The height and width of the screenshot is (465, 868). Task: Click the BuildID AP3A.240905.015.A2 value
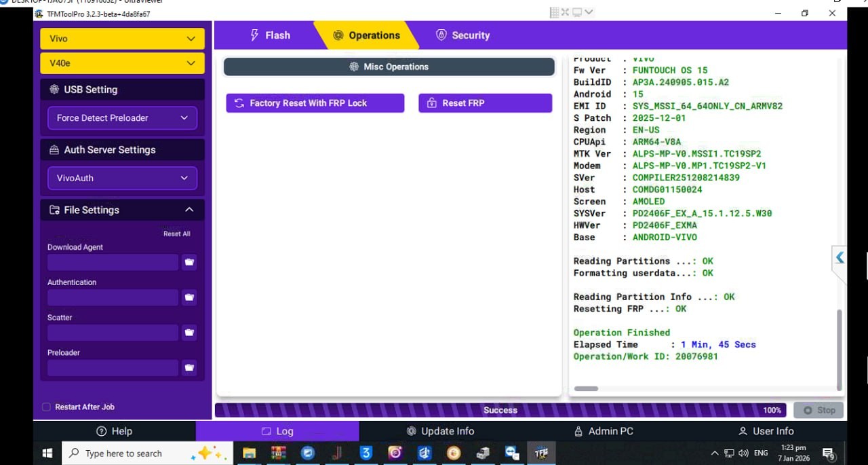tap(681, 82)
